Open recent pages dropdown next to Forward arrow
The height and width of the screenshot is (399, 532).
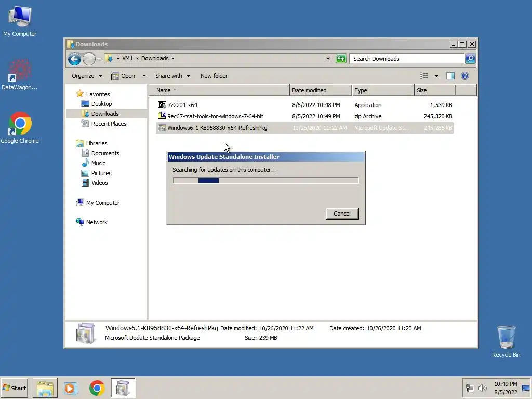point(99,59)
